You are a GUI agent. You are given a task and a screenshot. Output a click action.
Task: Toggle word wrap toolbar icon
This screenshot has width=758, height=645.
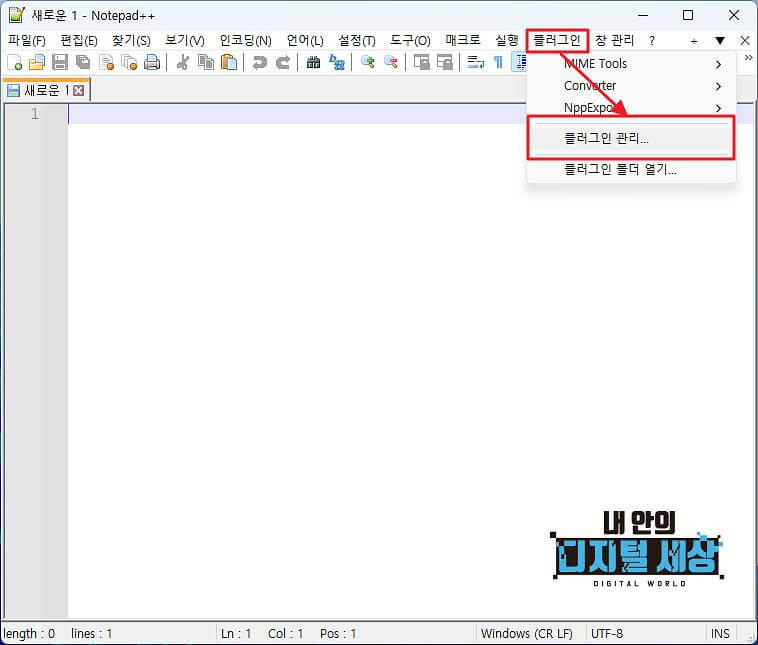(476, 62)
